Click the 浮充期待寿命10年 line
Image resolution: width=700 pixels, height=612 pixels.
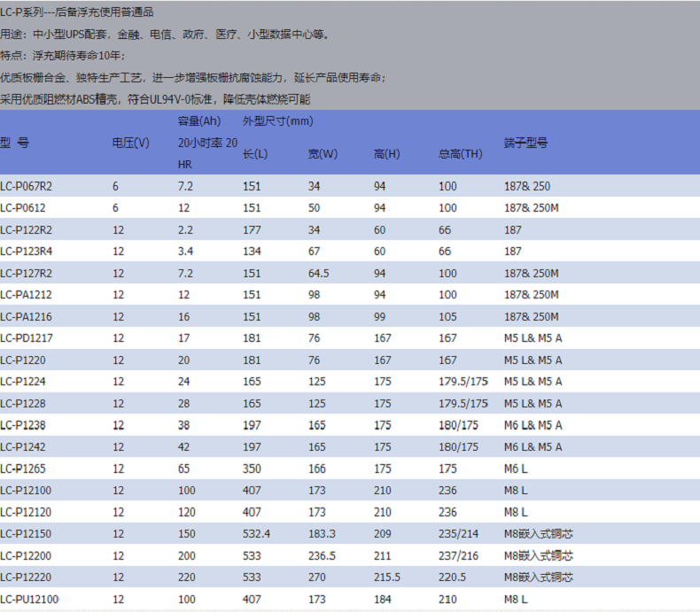63,56
